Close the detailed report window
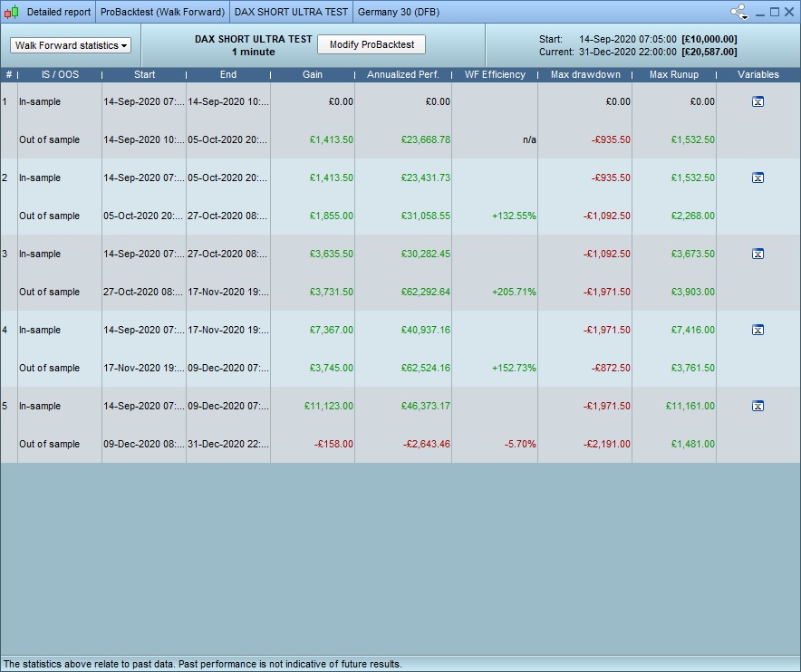The height and width of the screenshot is (672, 801). point(789,12)
